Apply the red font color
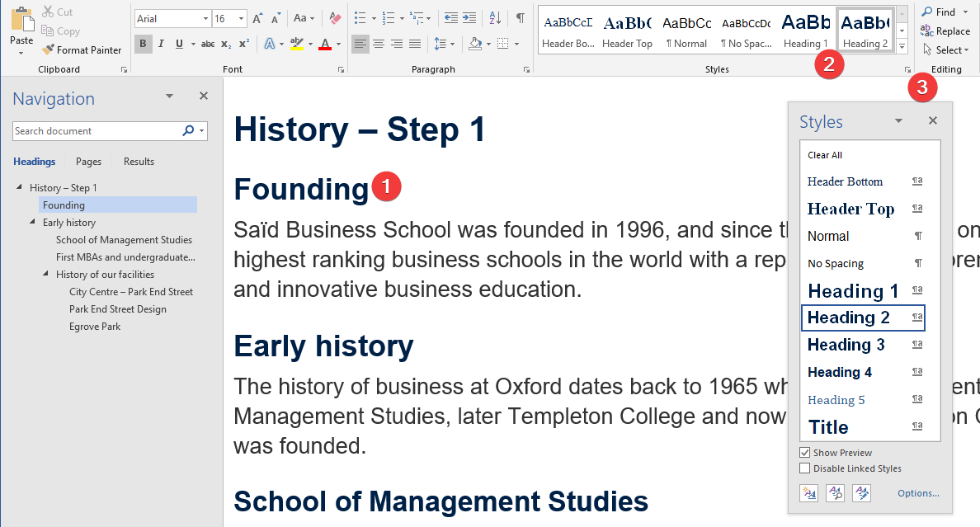The width and height of the screenshot is (980, 527). click(325, 44)
